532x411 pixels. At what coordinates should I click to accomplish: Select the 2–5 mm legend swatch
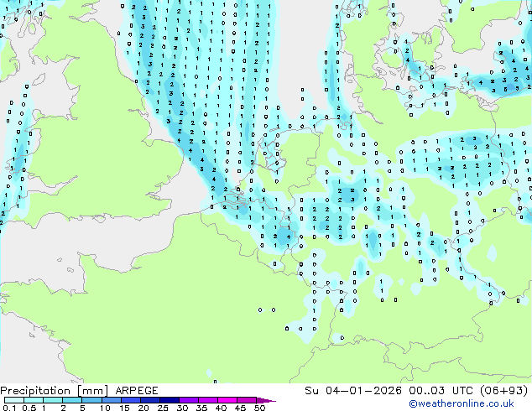coord(72,400)
